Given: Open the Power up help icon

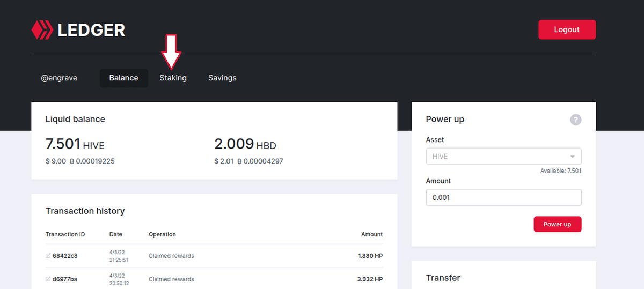Looking at the screenshot, I should tap(575, 120).
